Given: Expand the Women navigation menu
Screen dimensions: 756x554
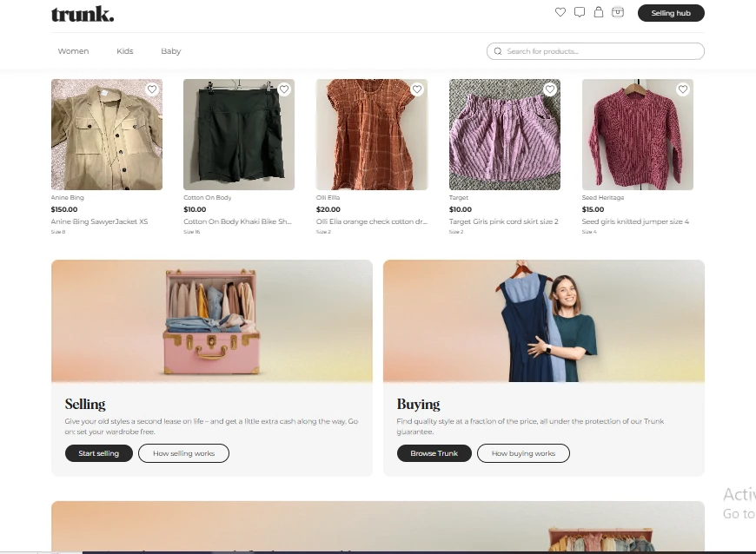Looking at the screenshot, I should pyautogui.click(x=73, y=51).
